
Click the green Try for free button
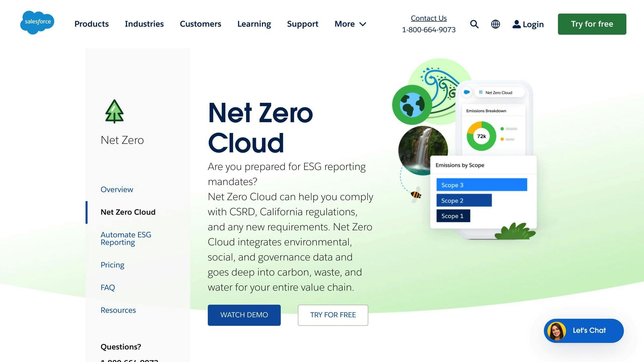click(592, 24)
